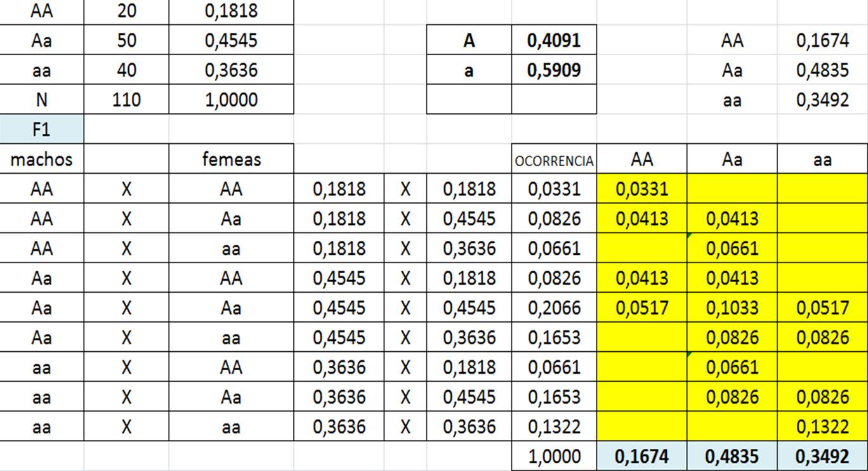Viewport: 868px width, 471px height.
Task: Click the machos header cell
Action: (x=42, y=159)
